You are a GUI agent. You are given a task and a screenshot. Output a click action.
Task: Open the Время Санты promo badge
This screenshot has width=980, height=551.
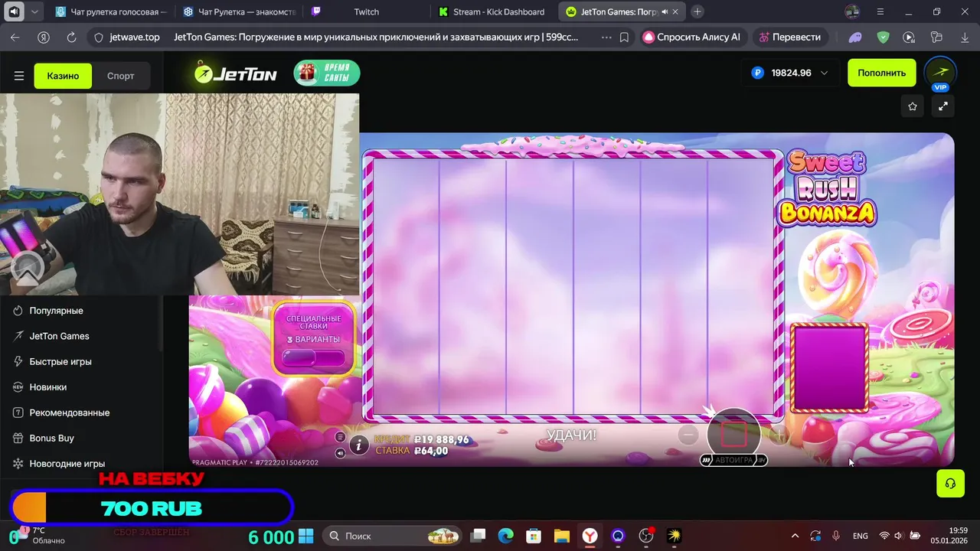pos(327,73)
